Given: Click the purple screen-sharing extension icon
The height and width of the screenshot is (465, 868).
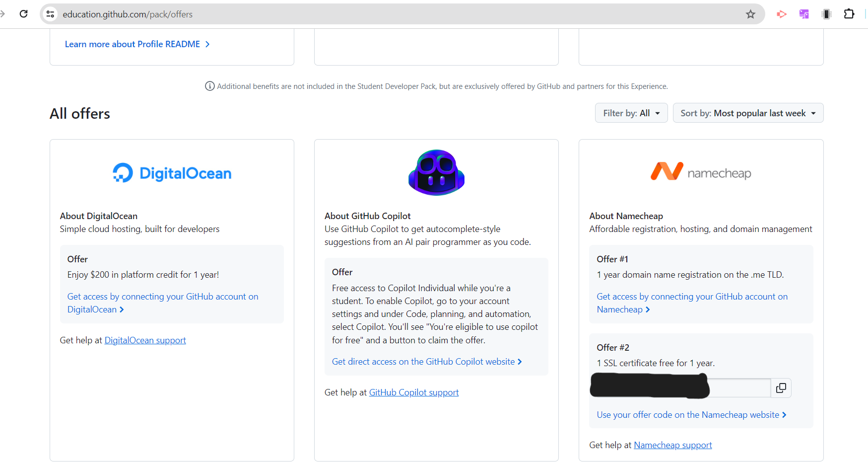Looking at the screenshot, I should tap(804, 14).
